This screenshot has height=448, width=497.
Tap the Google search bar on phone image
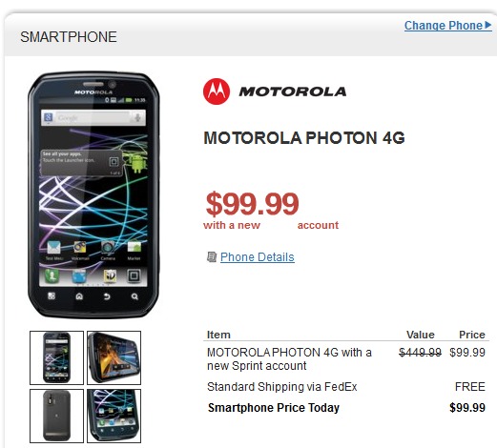coord(93,118)
